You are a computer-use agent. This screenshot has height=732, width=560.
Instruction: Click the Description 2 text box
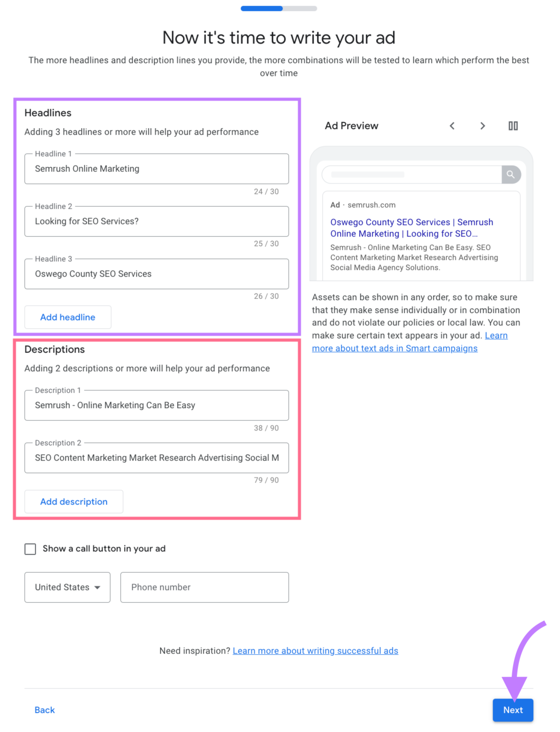pos(157,458)
